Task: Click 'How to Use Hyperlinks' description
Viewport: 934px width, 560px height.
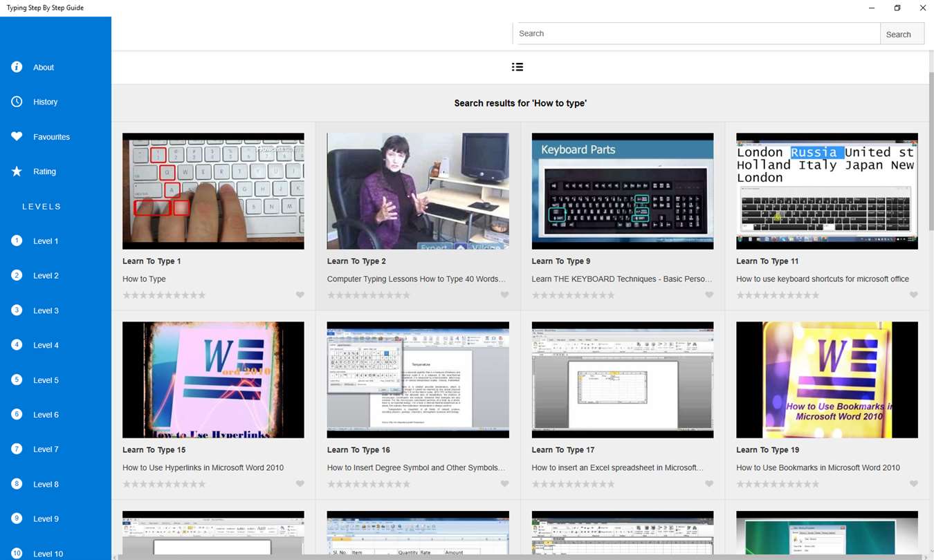Action: point(203,467)
